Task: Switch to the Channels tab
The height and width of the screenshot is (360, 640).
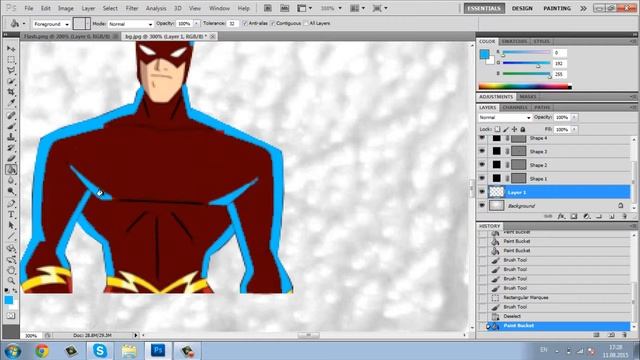Action: pos(515,107)
